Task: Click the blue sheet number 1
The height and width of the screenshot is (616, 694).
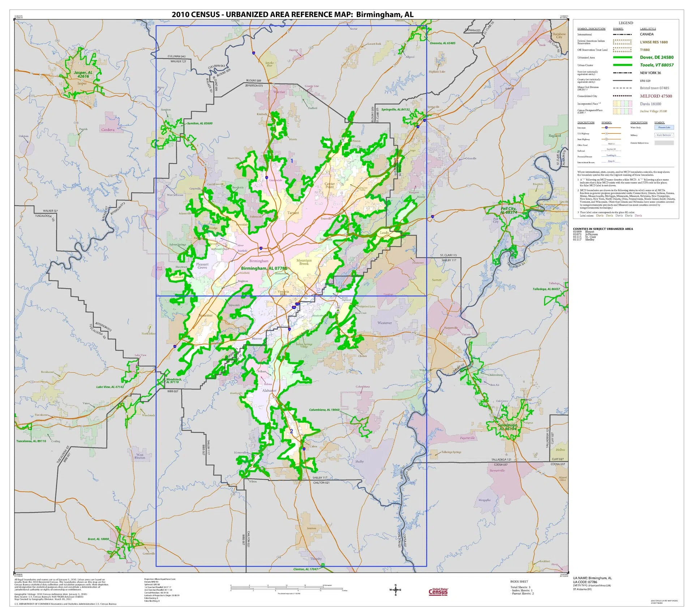Action: coord(291,161)
